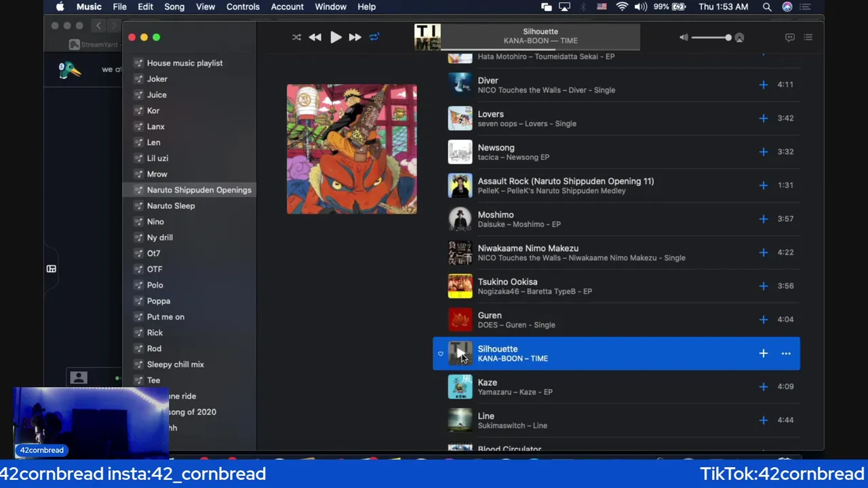Add Silhouette to library with plus icon

point(763,353)
